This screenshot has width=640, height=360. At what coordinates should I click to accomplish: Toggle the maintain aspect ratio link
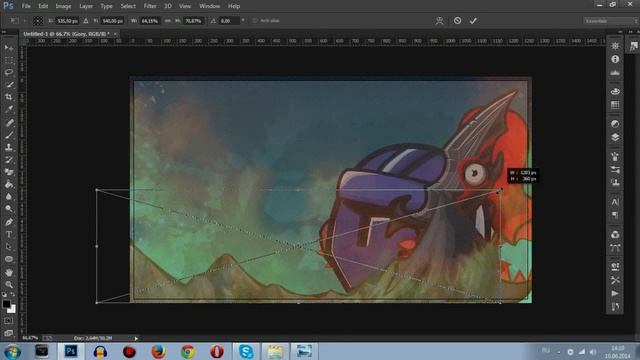(x=168, y=20)
